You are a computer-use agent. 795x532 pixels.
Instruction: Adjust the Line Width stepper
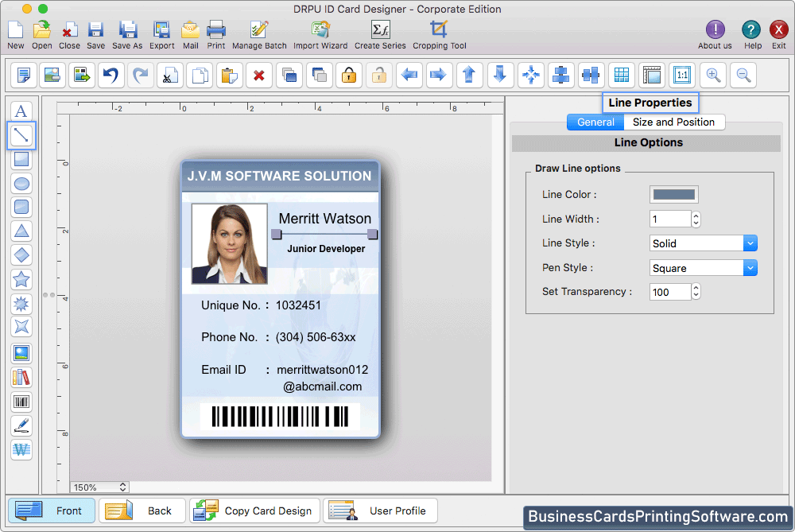coord(696,219)
